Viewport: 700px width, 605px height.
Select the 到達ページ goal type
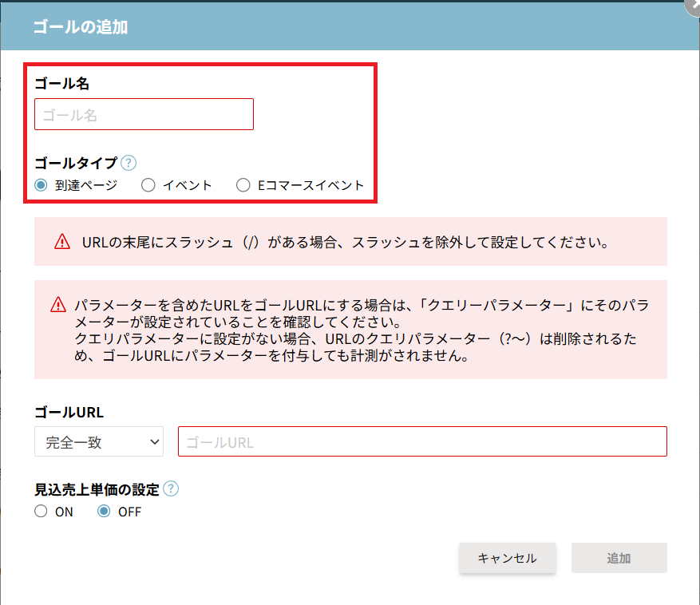click(x=41, y=185)
